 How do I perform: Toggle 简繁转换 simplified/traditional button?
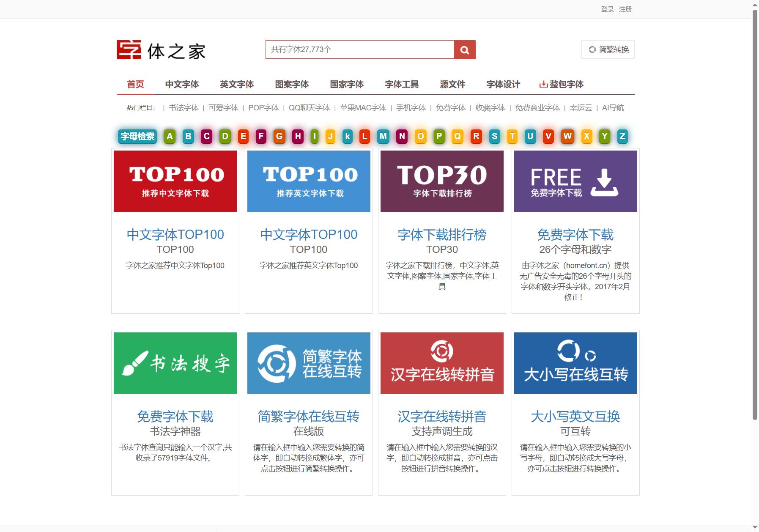tap(608, 49)
